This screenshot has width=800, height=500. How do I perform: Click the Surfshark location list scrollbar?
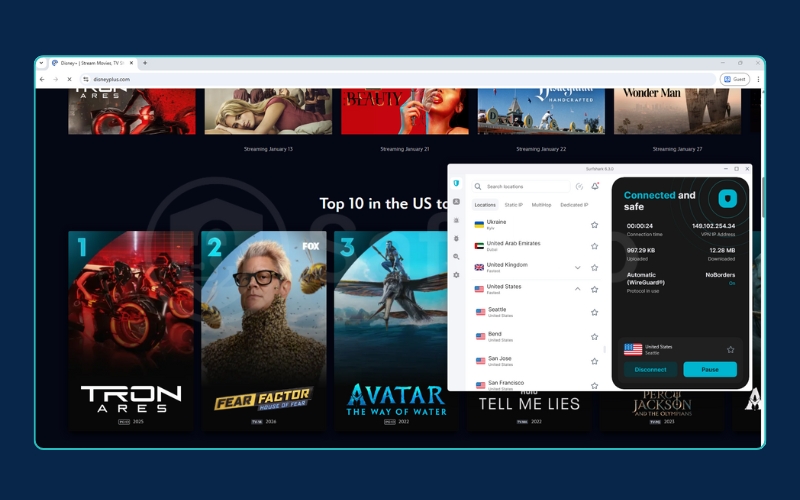pos(605,349)
